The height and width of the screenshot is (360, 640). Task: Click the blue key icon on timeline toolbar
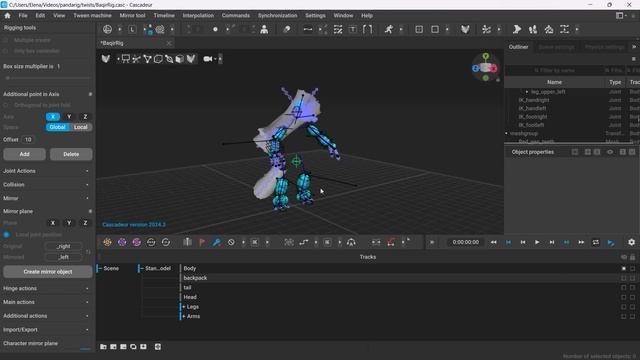point(217,242)
